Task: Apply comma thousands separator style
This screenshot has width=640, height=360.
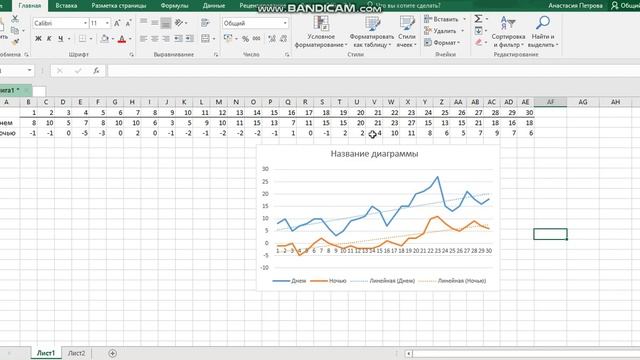Action: [257, 39]
